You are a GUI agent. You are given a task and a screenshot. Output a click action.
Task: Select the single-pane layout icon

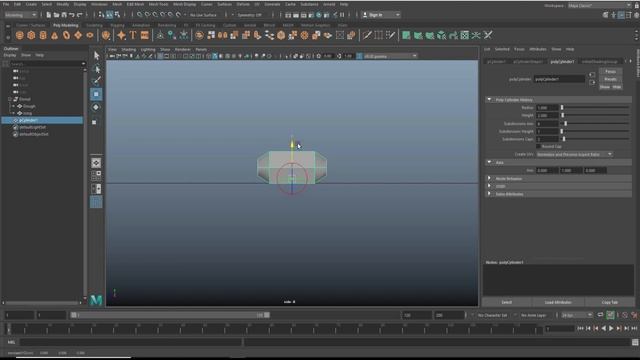tap(96, 163)
